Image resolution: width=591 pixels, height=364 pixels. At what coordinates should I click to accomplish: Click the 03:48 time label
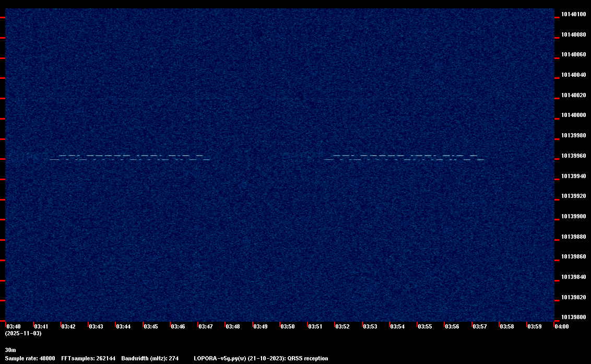[232, 326]
